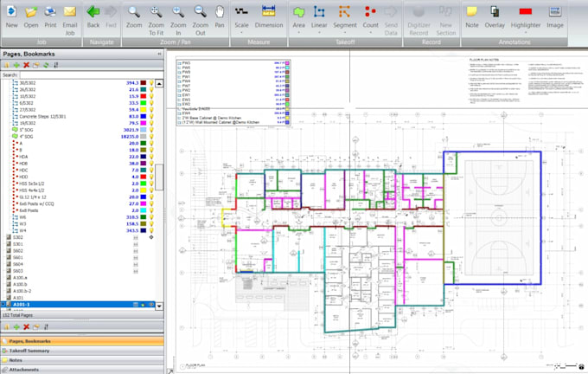This screenshot has height=374, width=588.
Task: Toggle lightbulb visibility for 6x6 Posts w/ CCQ
Action: pyautogui.click(x=151, y=203)
